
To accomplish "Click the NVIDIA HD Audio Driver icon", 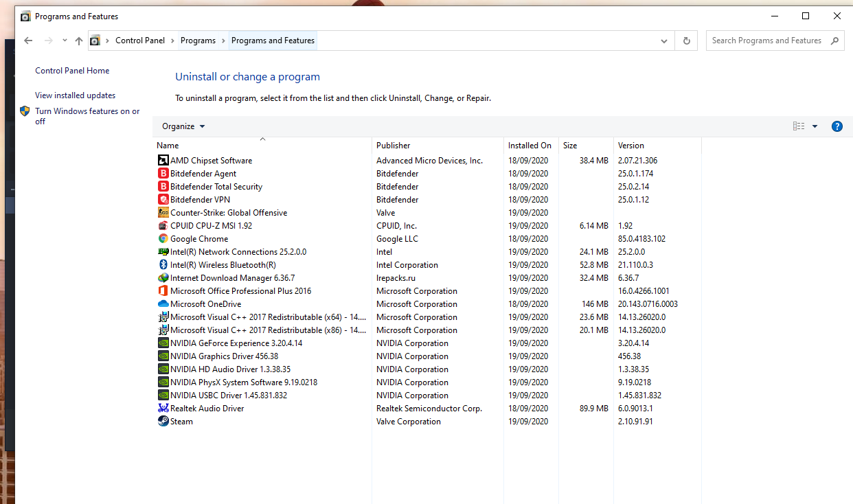I will click(x=163, y=369).
